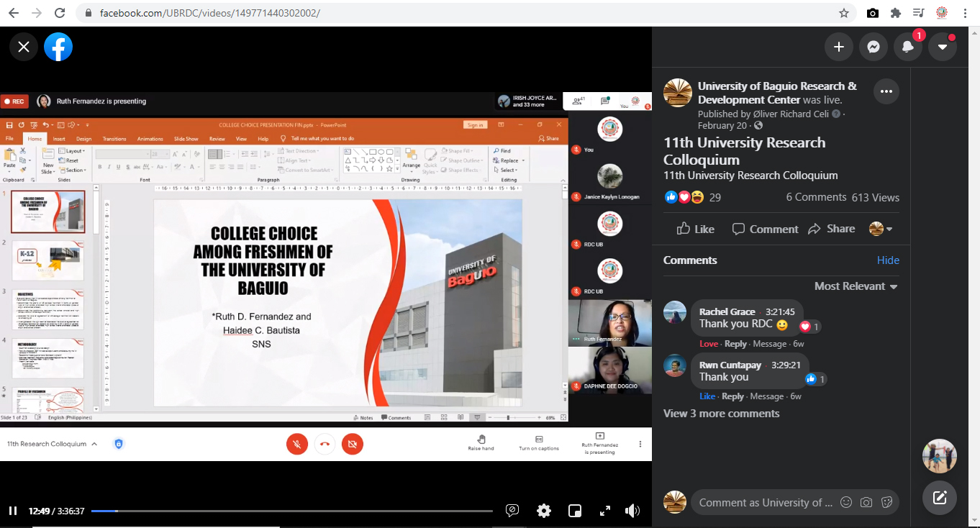This screenshot has width=980, height=528.
Task: Open Facebook Messenger chats
Action: tap(873, 46)
